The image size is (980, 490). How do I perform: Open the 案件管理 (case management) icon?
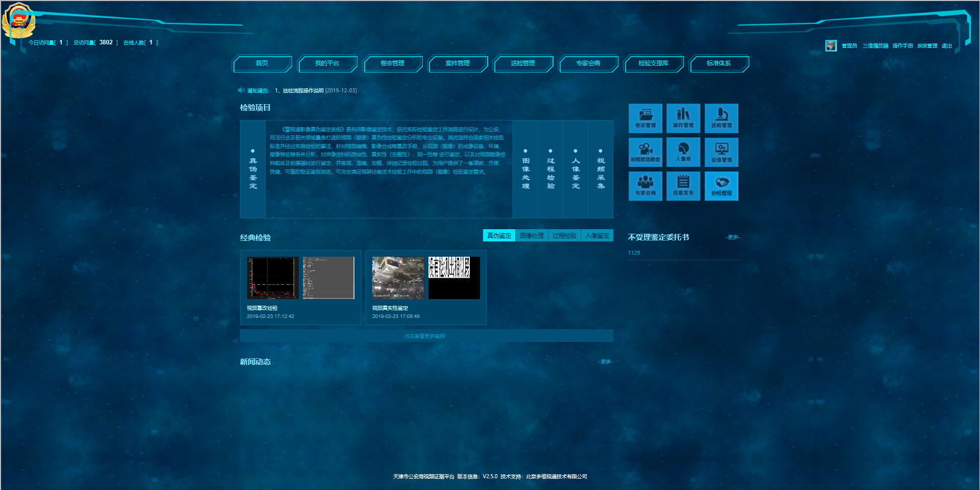coord(683,118)
